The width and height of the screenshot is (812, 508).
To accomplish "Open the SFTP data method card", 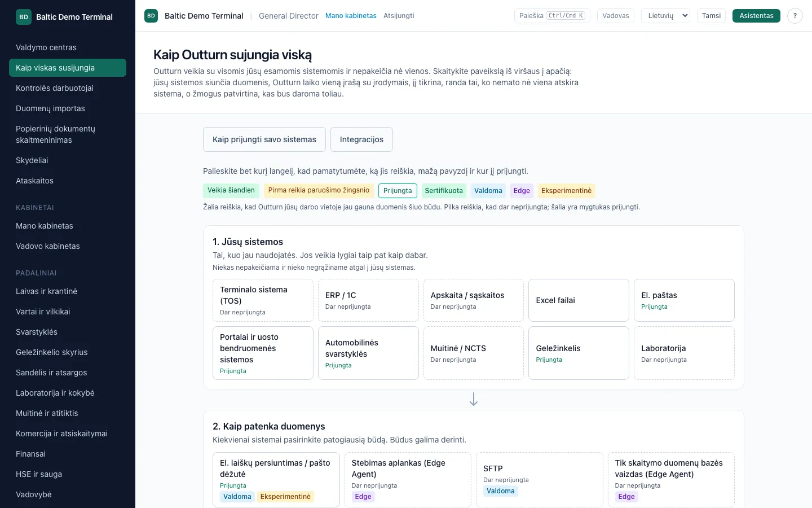I will [540, 480].
